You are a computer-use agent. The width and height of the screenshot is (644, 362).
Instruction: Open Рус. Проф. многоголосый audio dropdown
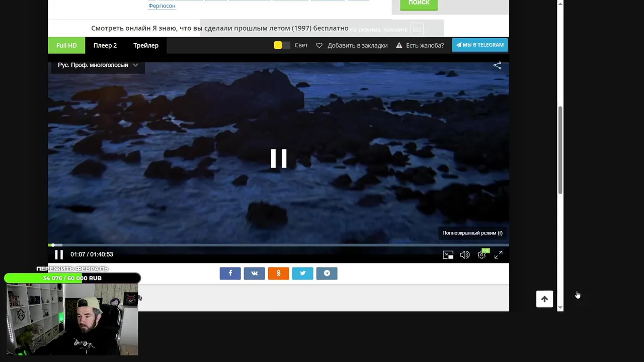[98, 65]
